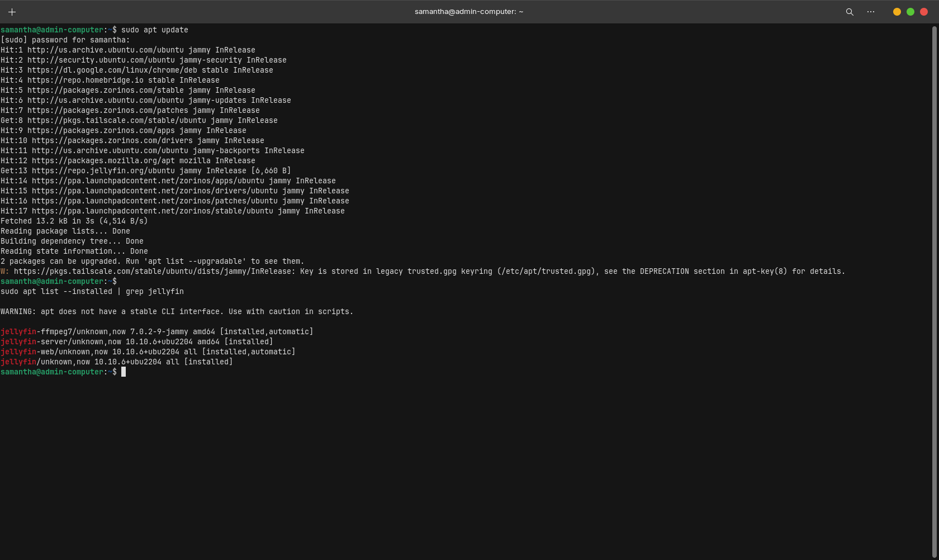Click the vertical scrollbar on the right edge
Image resolution: width=939 pixels, height=560 pixels.
(x=934, y=279)
